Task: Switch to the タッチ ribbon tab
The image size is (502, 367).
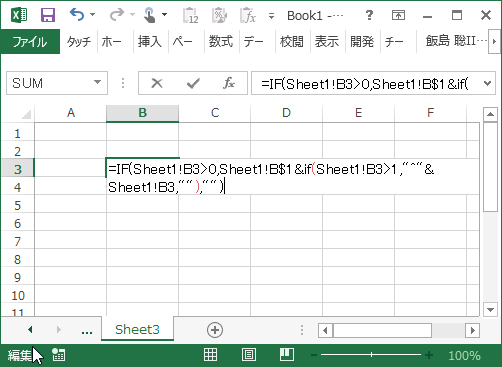Action: [79, 41]
